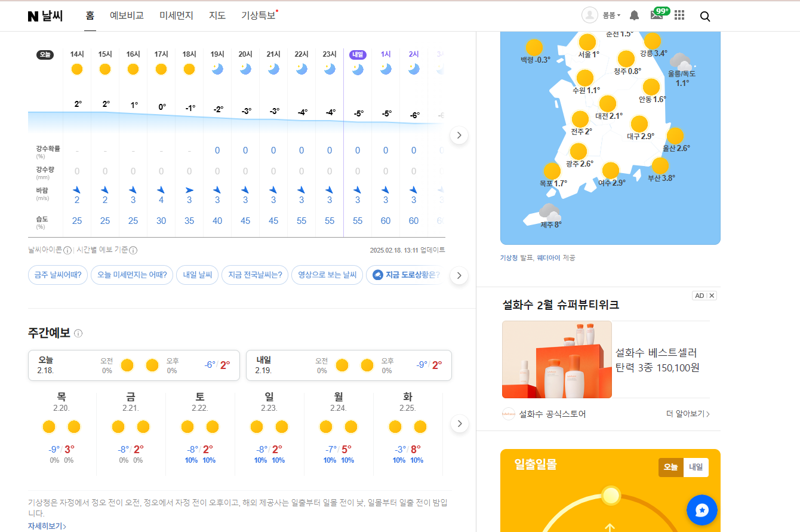Click 목포 sun icon on map
The image size is (800, 532).
tap(552, 171)
